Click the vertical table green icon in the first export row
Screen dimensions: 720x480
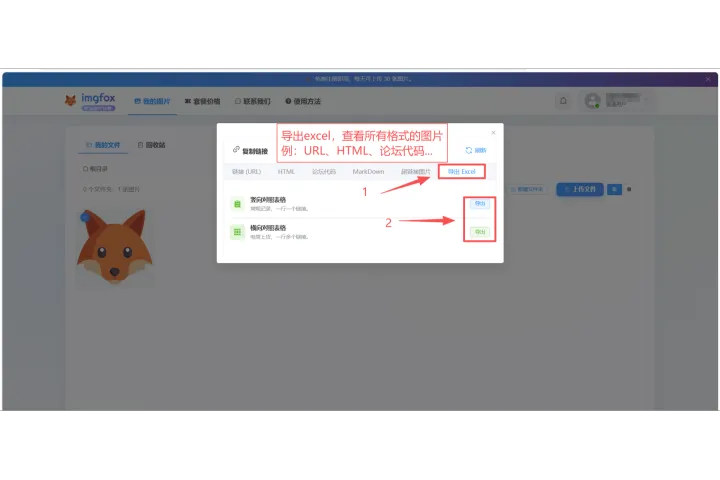[237, 204]
